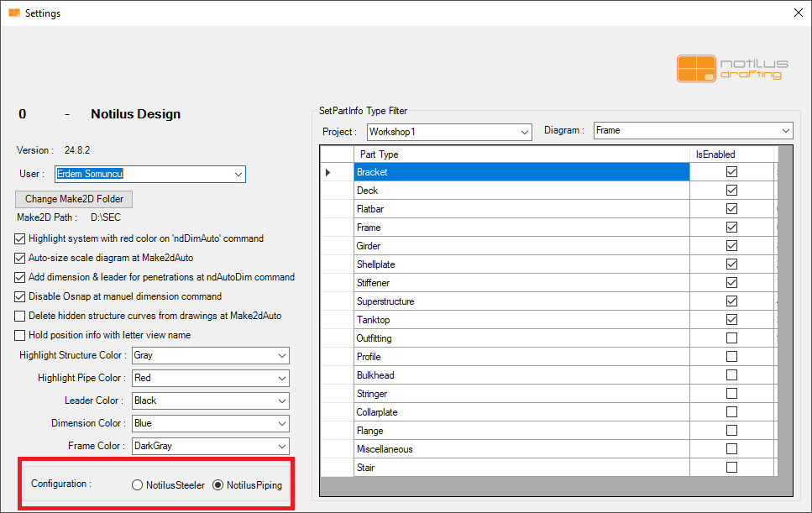Enable Delete hidden structure curves option
Image resolution: width=812 pixels, height=513 pixels.
pos(21,316)
